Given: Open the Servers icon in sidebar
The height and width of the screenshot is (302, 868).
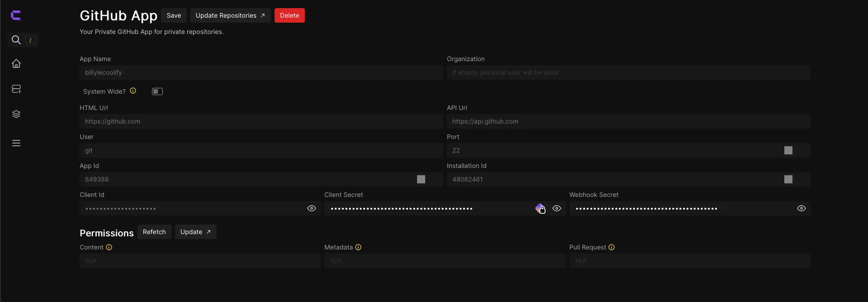Looking at the screenshot, I should 16,89.
